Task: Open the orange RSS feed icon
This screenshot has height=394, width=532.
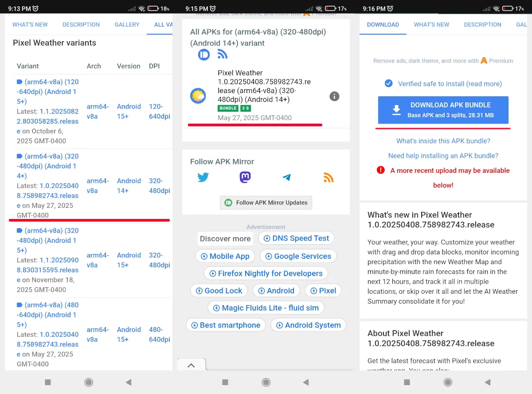Action: [x=329, y=176]
